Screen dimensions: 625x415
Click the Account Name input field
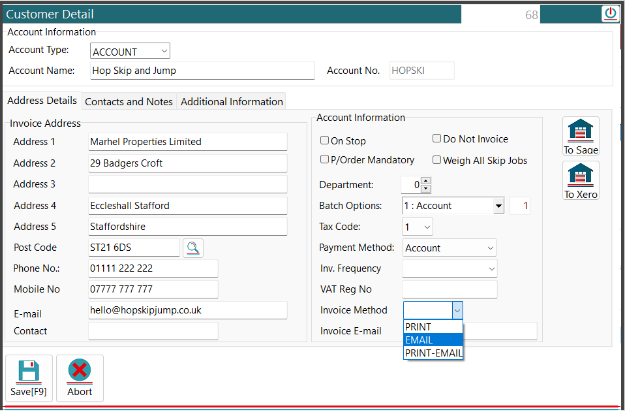click(x=201, y=71)
